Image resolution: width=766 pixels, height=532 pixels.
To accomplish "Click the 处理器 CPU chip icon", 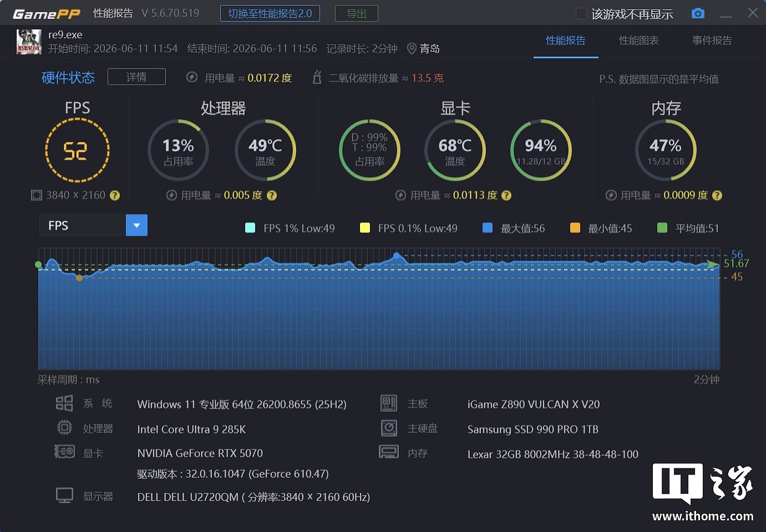I will coord(64,427).
